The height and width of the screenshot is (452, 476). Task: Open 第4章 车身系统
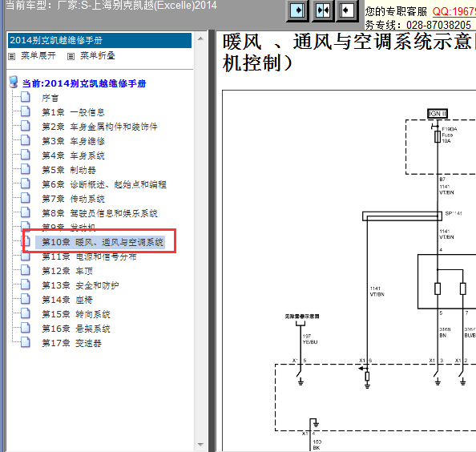(x=73, y=155)
